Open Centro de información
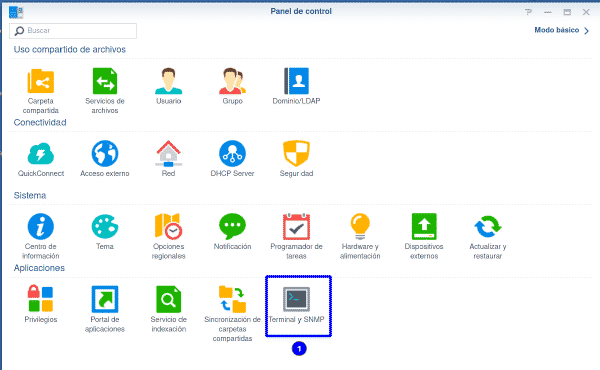 [41, 236]
